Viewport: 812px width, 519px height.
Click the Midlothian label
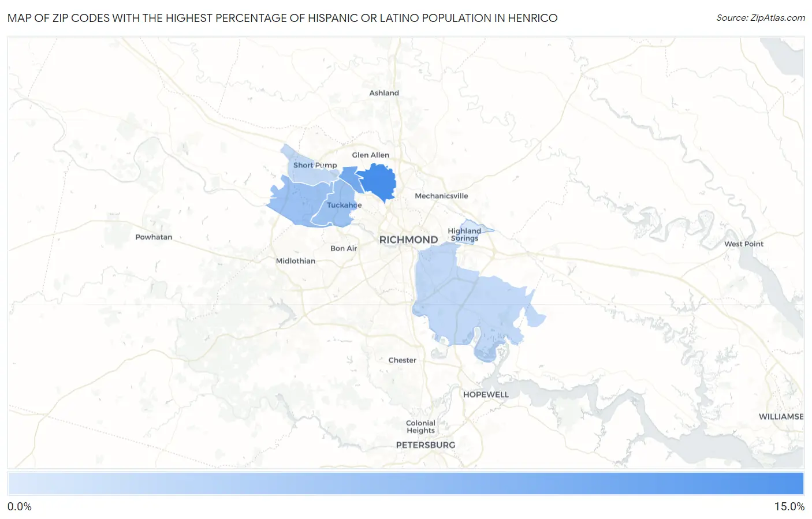point(296,261)
